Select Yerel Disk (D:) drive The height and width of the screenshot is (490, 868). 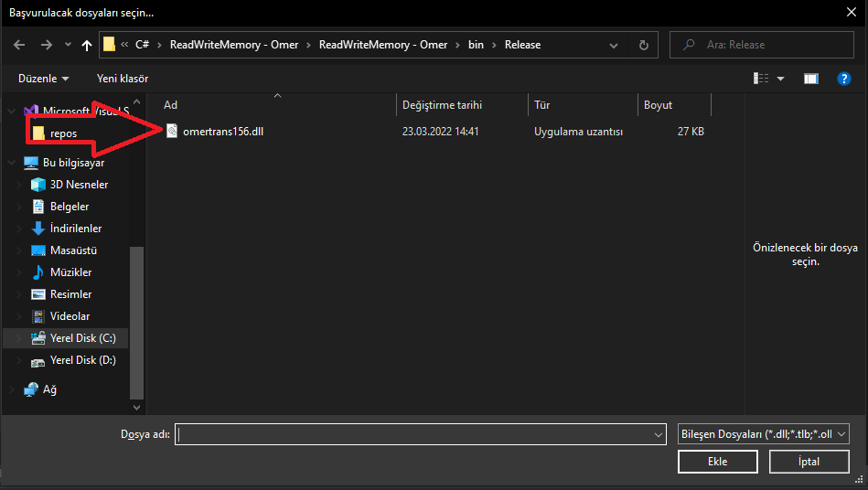tap(83, 360)
